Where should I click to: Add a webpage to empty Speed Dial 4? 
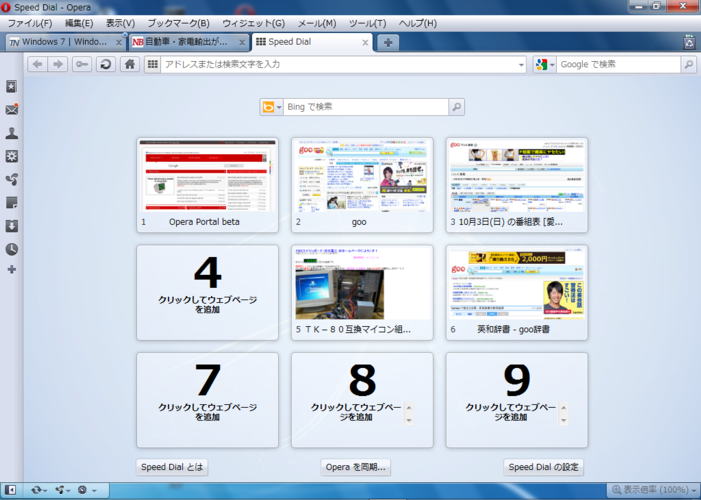click(x=207, y=292)
